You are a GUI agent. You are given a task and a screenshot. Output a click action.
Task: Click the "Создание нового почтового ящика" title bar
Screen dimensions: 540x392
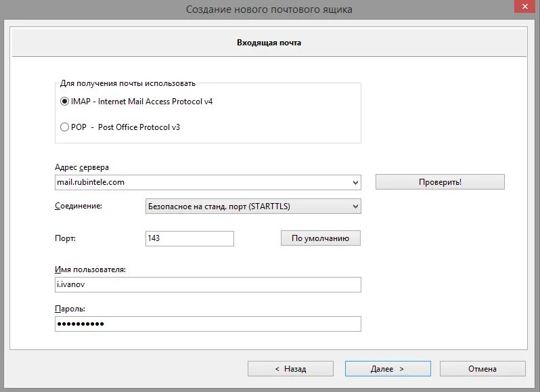click(269, 9)
